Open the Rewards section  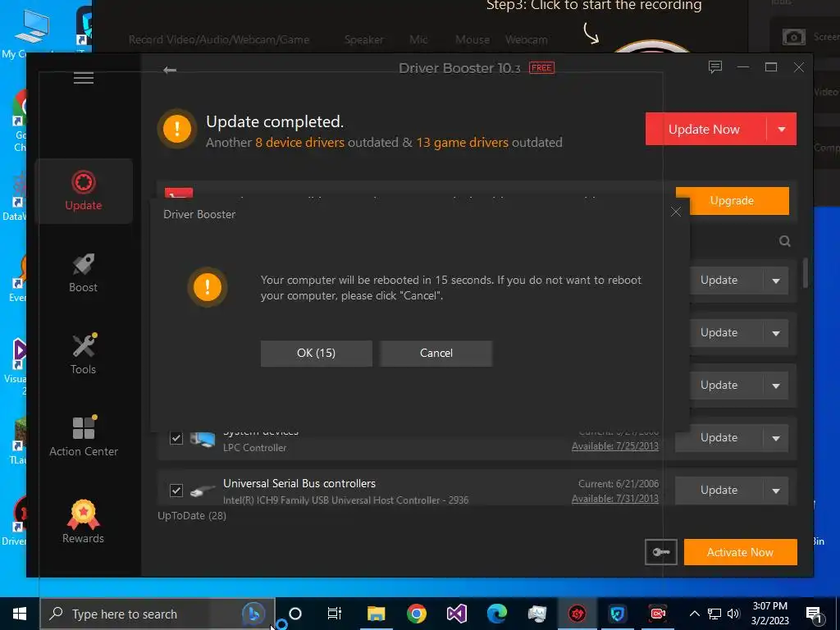coord(84,522)
